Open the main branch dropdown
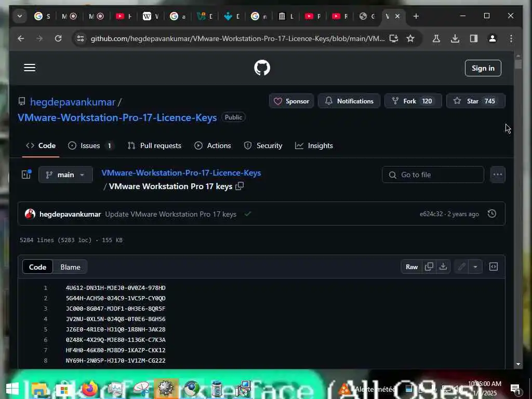The height and width of the screenshot is (399, 532). [65, 175]
